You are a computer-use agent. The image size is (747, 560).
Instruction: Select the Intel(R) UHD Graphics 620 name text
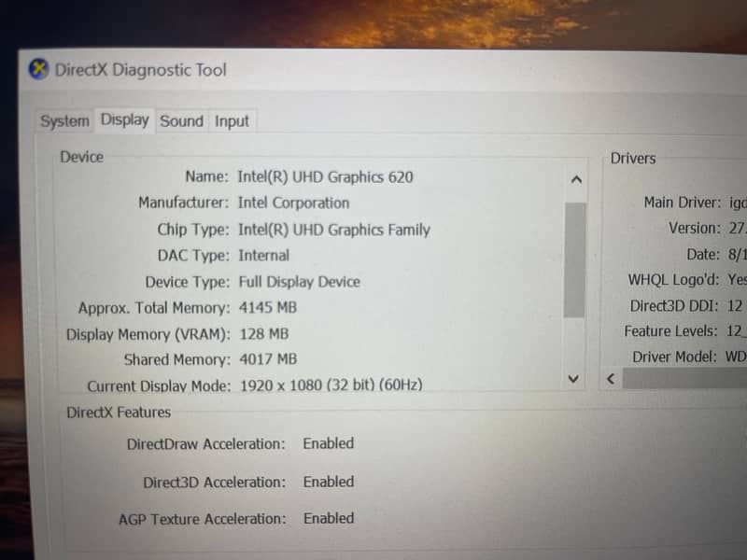[x=325, y=176]
